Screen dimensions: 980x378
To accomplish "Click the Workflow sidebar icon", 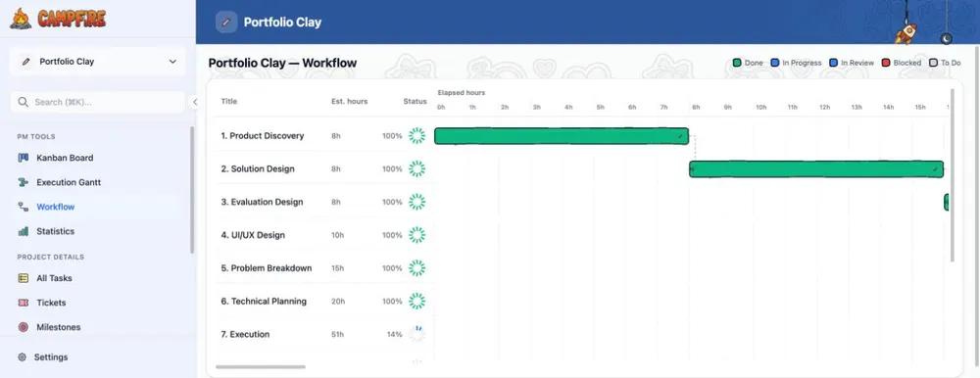I will [x=24, y=207].
